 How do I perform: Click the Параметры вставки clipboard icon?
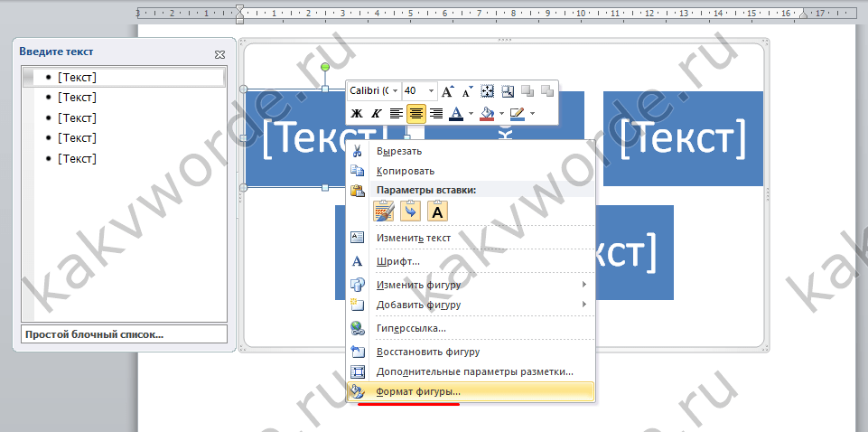(x=358, y=191)
